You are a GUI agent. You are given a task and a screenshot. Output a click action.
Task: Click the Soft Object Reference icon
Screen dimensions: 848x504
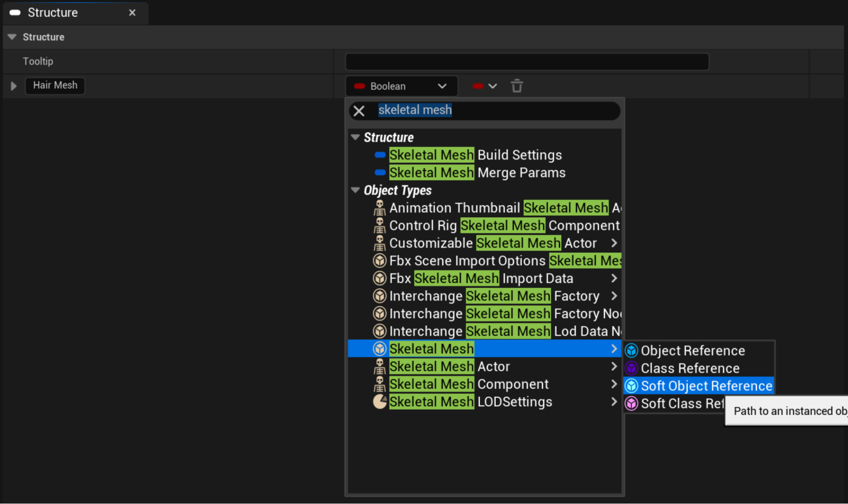[x=632, y=386]
